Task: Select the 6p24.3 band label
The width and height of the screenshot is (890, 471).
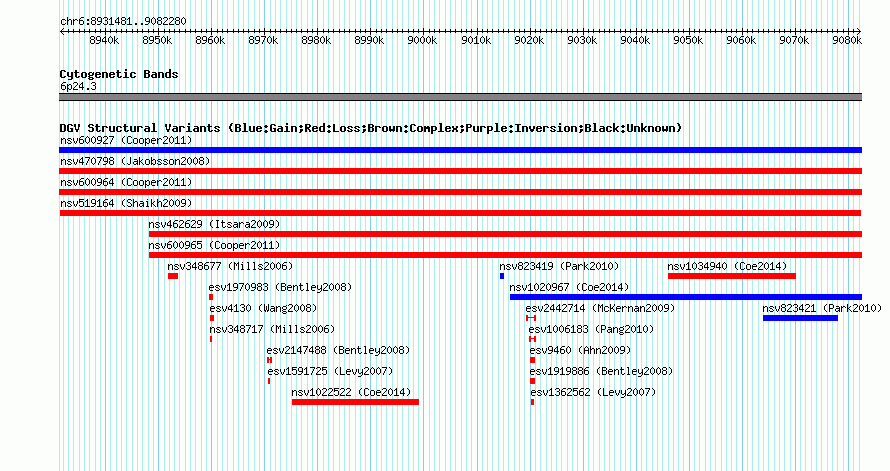Action: 78,87
